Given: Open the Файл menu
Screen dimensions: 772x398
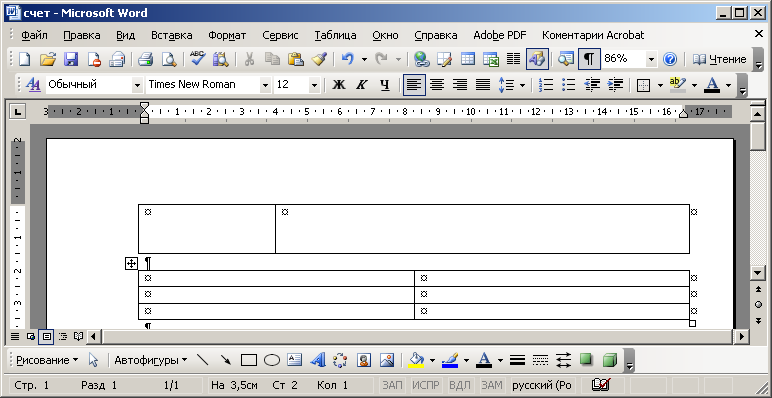Looking at the screenshot, I should tap(34, 35).
